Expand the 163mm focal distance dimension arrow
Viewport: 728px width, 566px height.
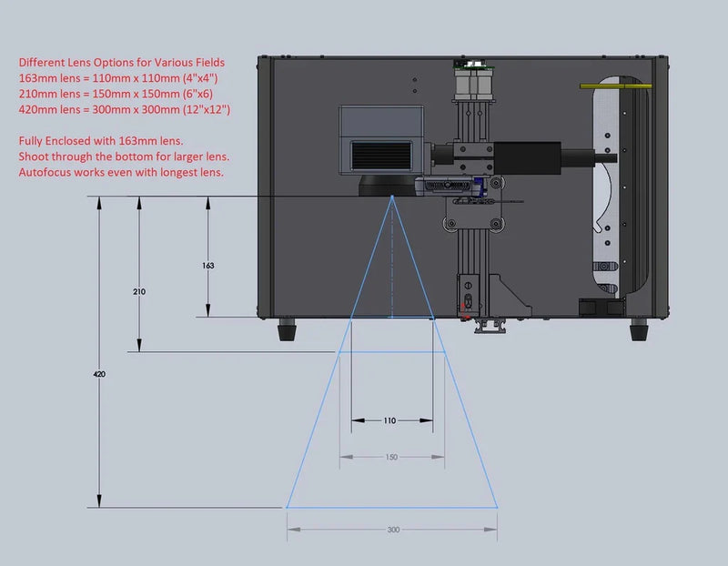(209, 264)
